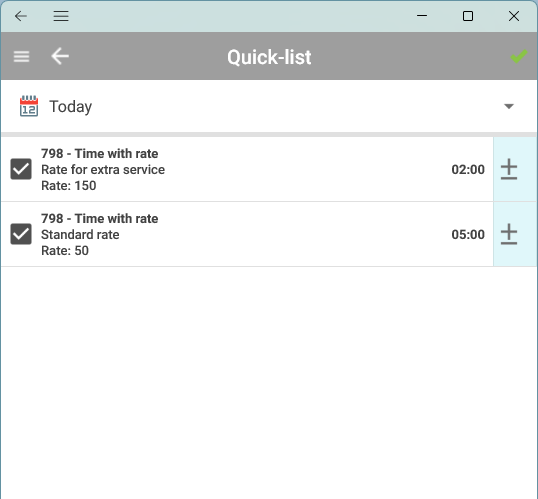Open the Standard rate entry
The width and height of the screenshot is (538, 499).
247,234
